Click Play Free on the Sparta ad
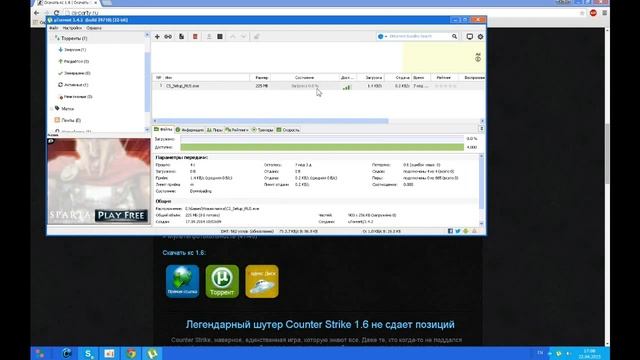640x360 pixels. tap(121, 216)
